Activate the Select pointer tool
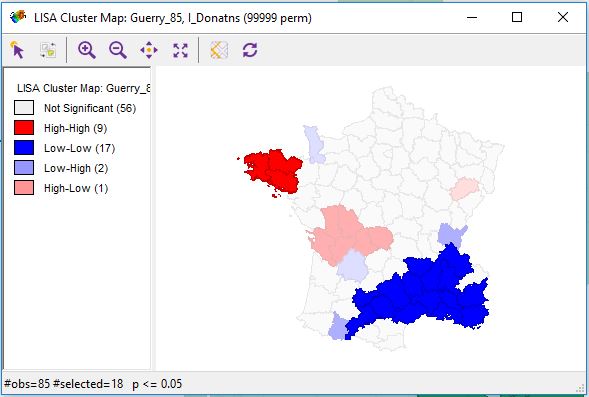 pyautogui.click(x=17, y=50)
